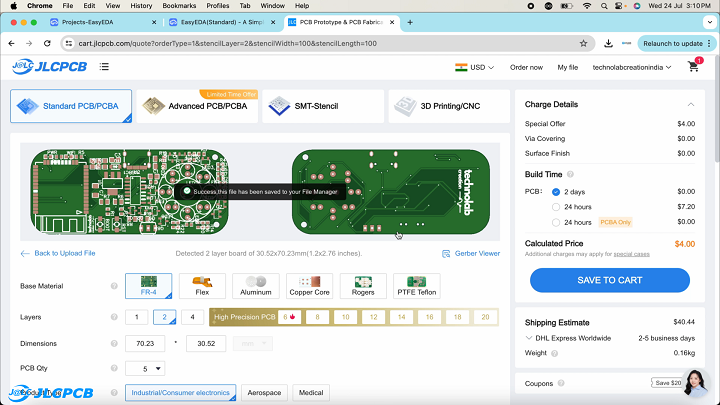Click the 30.52 dimension field
This screenshot has width=720, height=405.
coord(206,343)
